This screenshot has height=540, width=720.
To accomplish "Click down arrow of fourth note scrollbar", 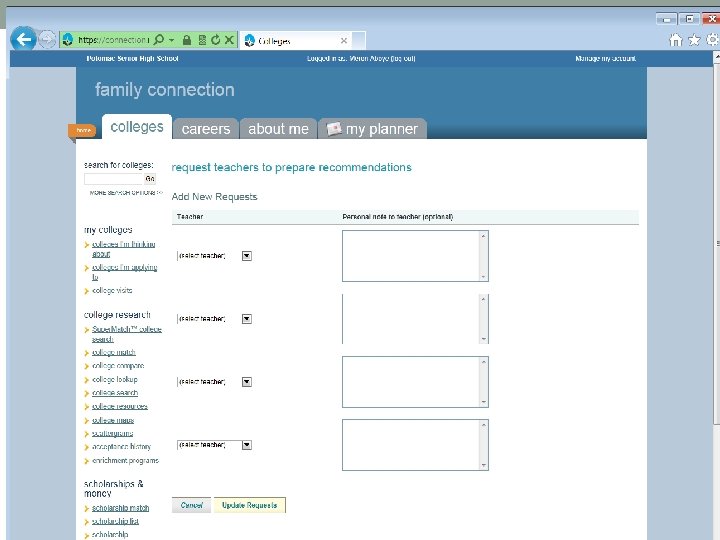I will [x=484, y=465].
